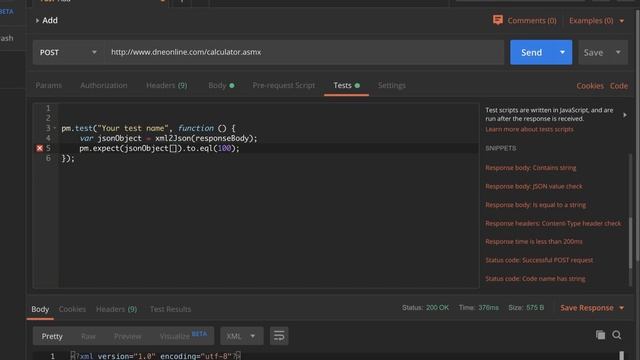The height and width of the screenshot is (360, 640).
Task: Click the error marker on line 5
Action: [40, 148]
